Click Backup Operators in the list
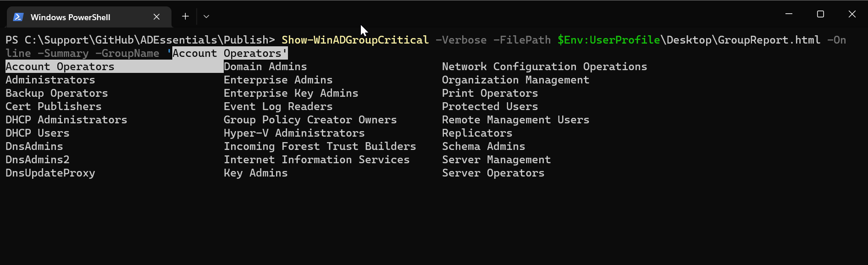 point(57,93)
